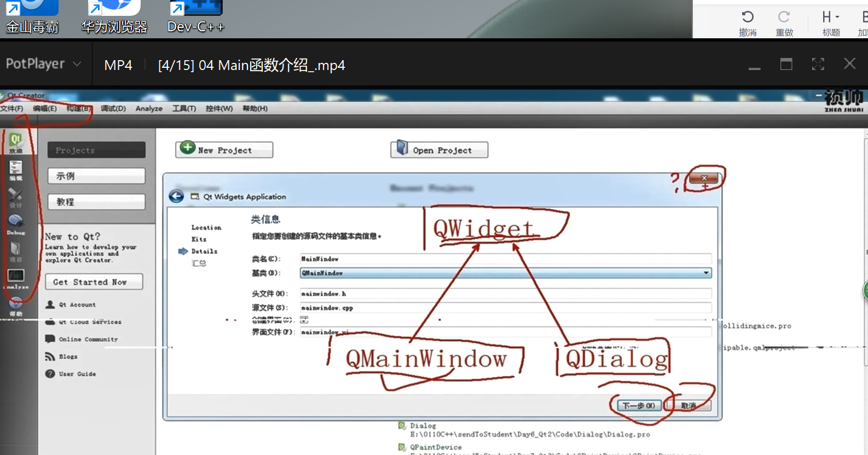Open the 华为浏览器 desktop shortcut
The height and width of the screenshot is (455, 868).
click(x=114, y=17)
